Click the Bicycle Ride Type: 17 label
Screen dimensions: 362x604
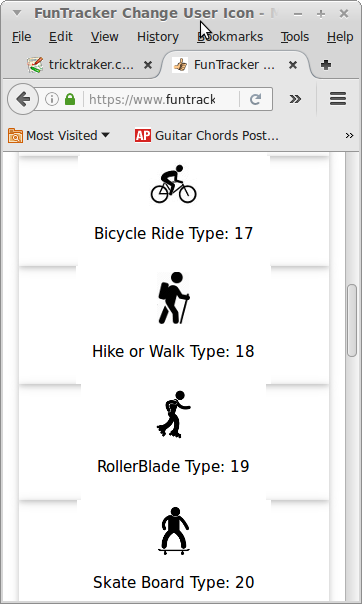(174, 233)
